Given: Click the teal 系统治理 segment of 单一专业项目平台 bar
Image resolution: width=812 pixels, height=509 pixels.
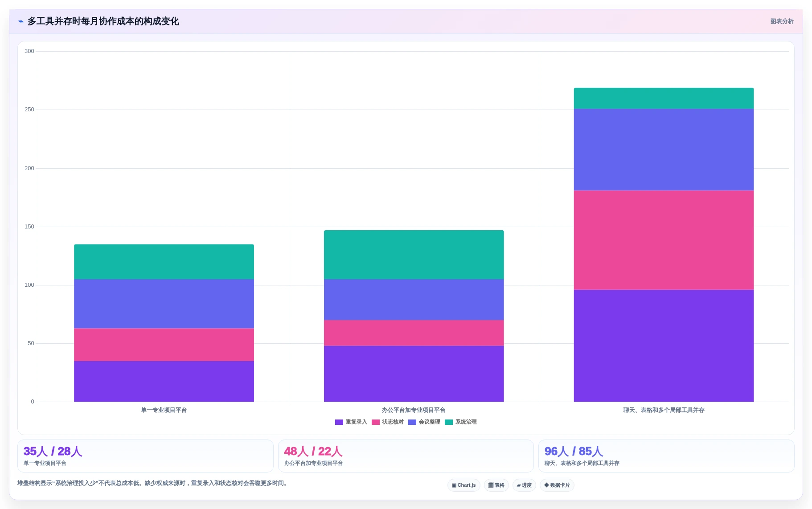Looking at the screenshot, I should pos(164,262).
